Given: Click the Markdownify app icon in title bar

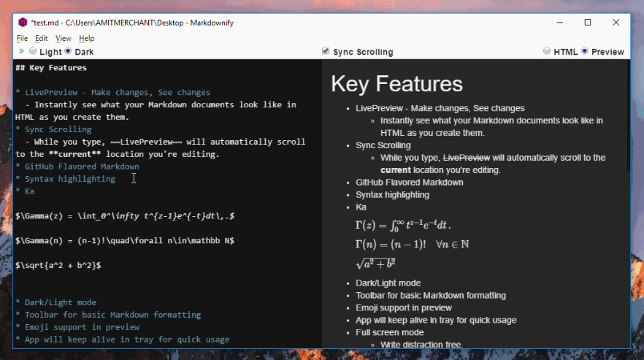Looking at the screenshot, I should 23,22.
